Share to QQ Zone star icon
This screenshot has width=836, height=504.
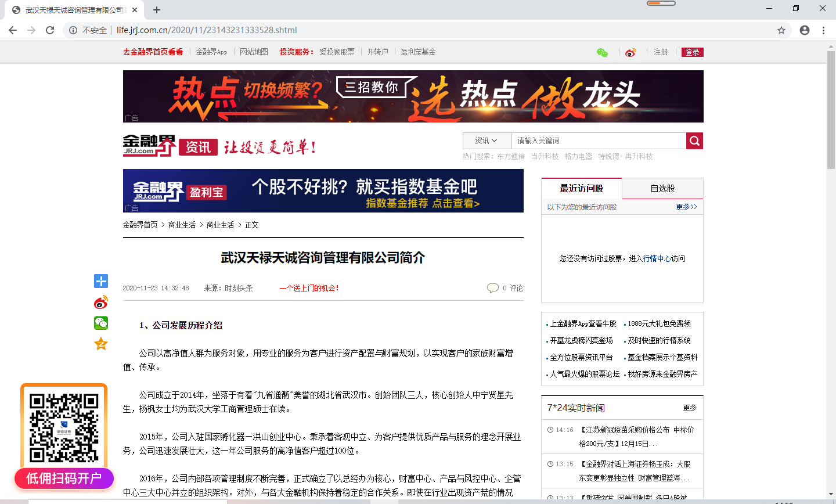(101, 344)
